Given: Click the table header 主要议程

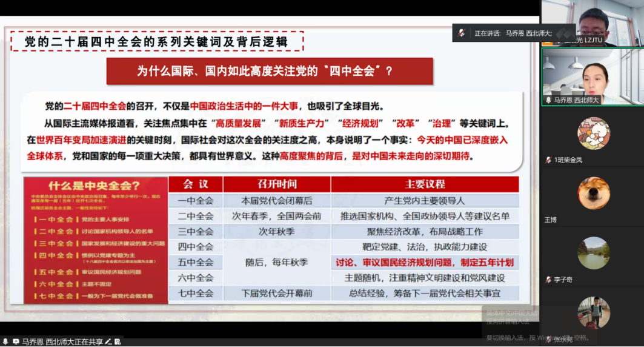Looking at the screenshot, I should tap(425, 184).
